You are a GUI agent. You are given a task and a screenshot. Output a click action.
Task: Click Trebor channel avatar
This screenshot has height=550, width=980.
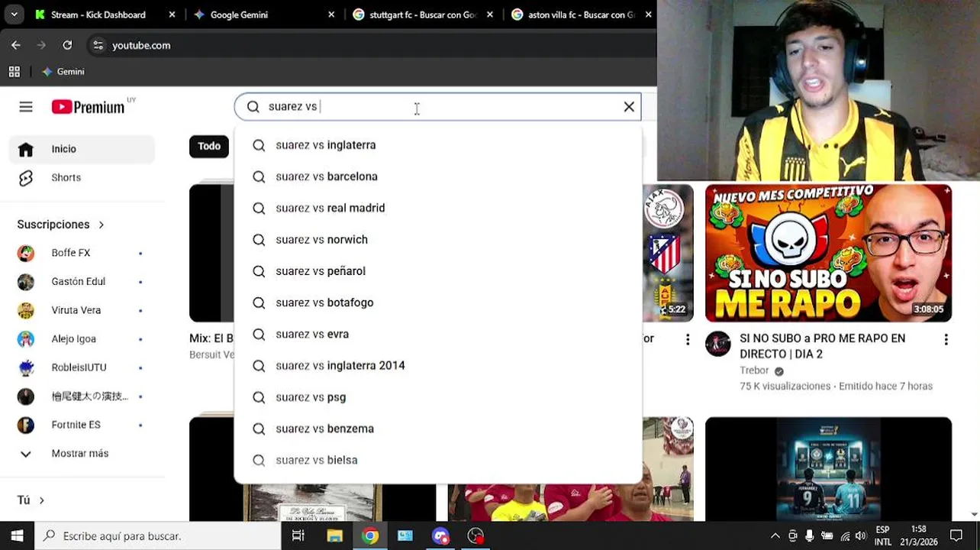[x=718, y=344]
